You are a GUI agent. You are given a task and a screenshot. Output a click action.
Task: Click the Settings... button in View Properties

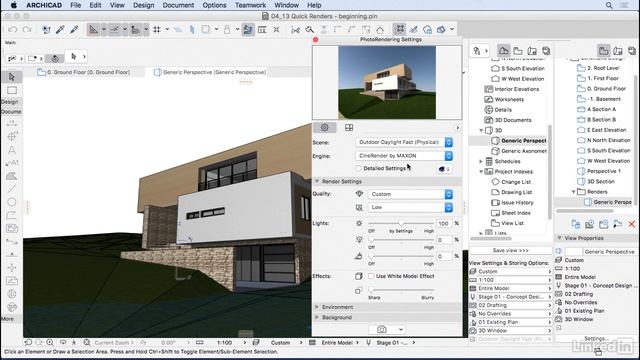pos(596,339)
